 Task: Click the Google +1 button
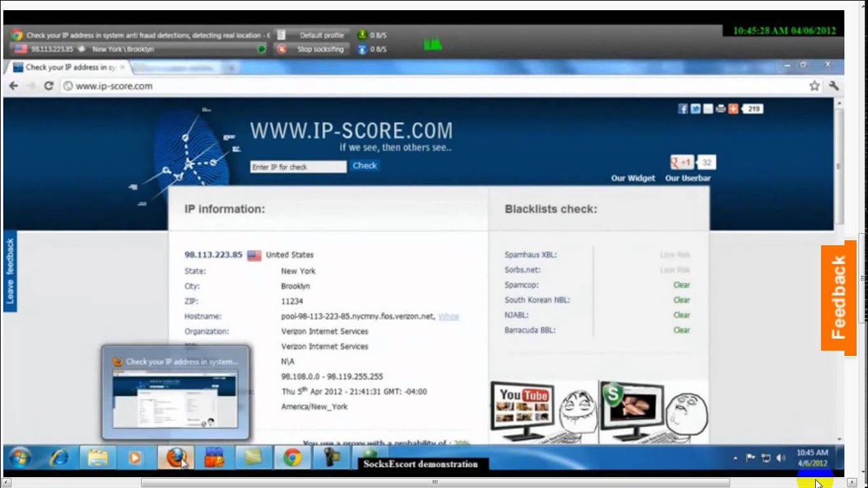(682, 162)
